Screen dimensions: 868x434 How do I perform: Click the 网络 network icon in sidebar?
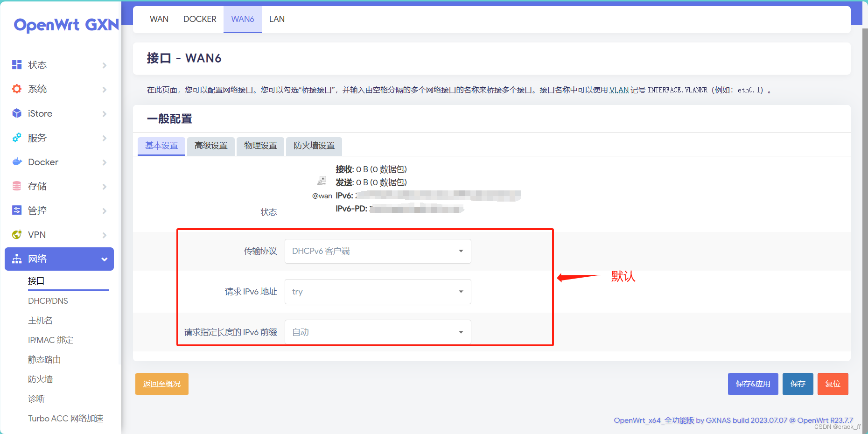pos(17,259)
